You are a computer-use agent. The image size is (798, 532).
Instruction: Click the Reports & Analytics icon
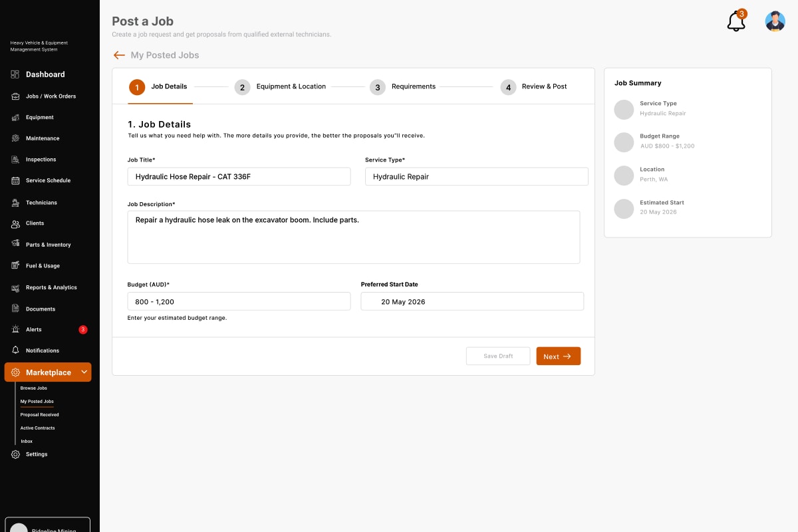[x=15, y=287]
